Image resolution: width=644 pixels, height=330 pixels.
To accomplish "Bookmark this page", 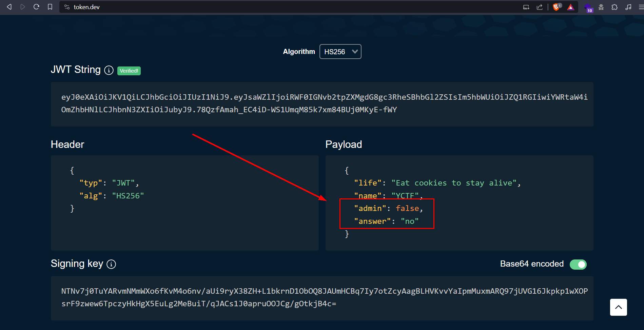I will (x=50, y=7).
